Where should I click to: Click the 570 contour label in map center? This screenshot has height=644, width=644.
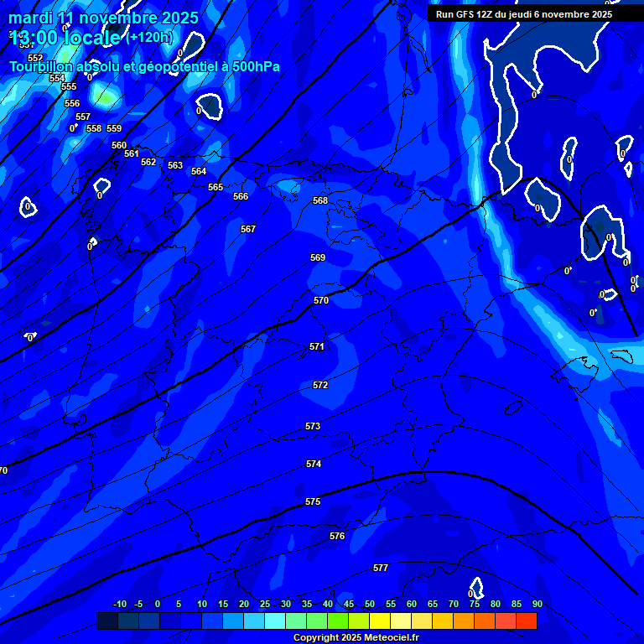(x=321, y=300)
